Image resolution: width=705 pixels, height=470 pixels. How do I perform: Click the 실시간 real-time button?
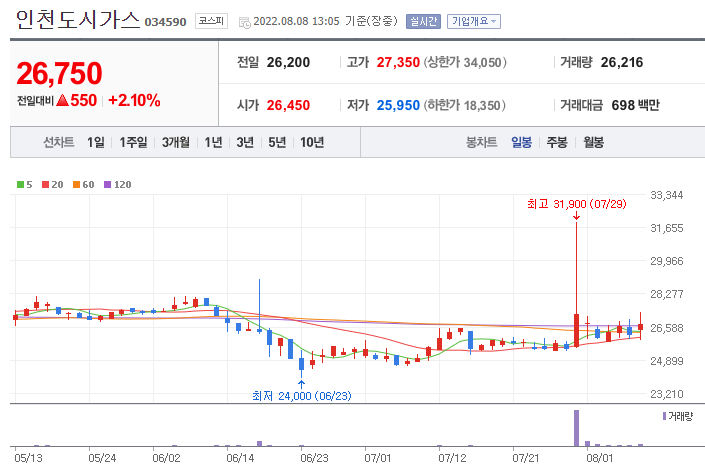coord(423,21)
